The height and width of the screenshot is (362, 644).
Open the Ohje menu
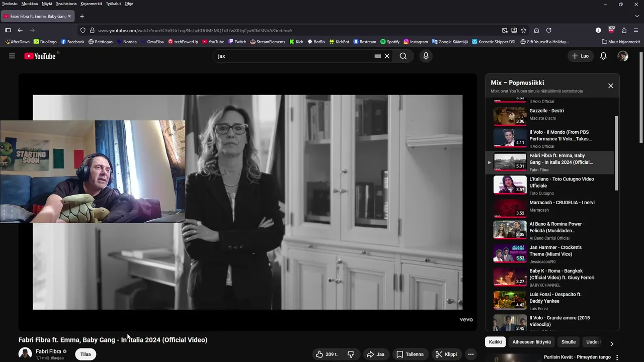tap(129, 4)
